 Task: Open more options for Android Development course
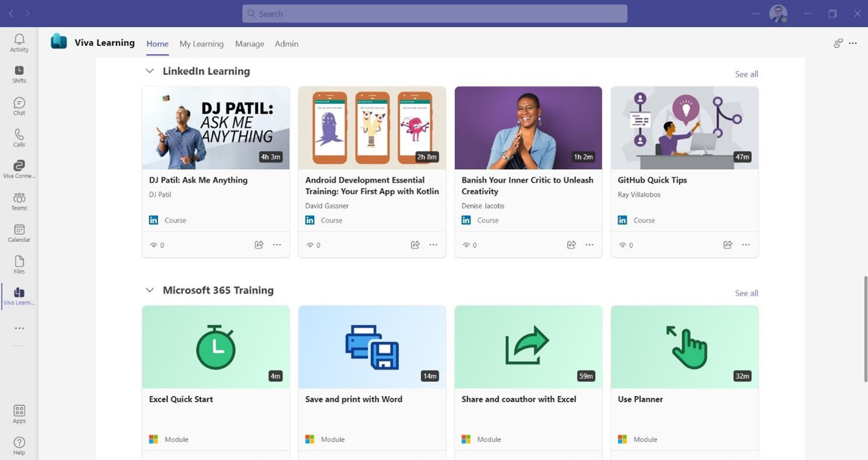433,245
